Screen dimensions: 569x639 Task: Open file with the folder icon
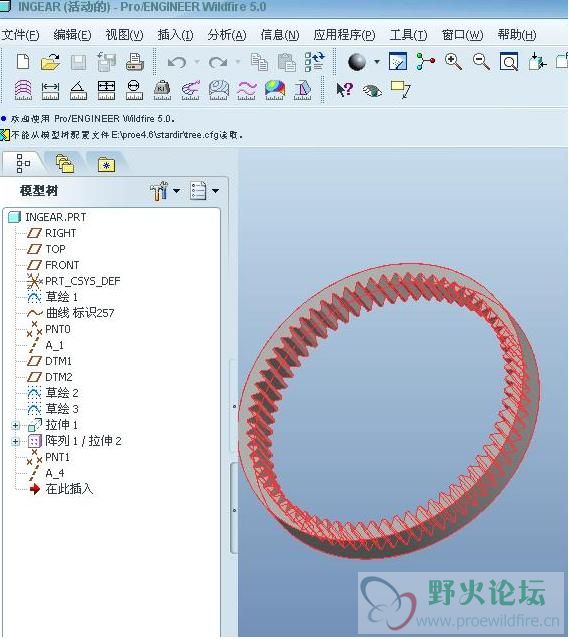(x=51, y=62)
